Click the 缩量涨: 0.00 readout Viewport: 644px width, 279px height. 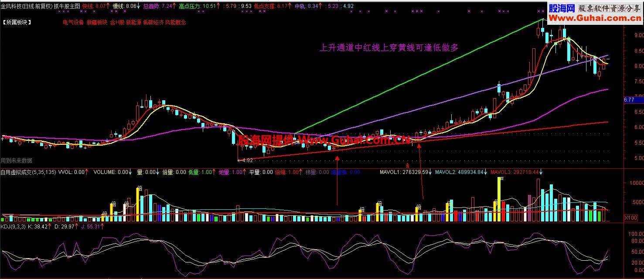click(x=346, y=172)
